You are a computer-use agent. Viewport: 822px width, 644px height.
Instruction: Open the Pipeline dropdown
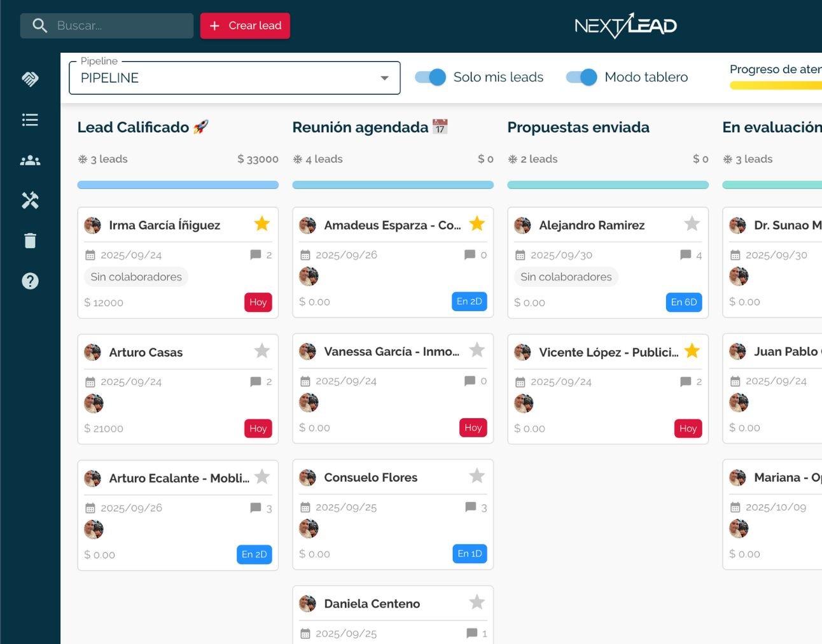(x=384, y=78)
